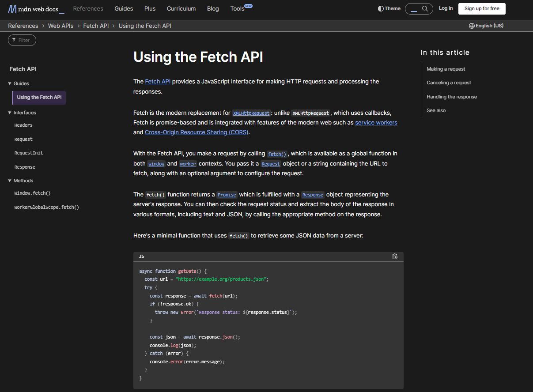Click the Fetch API link in intro
The image size is (533, 392).
tap(158, 81)
